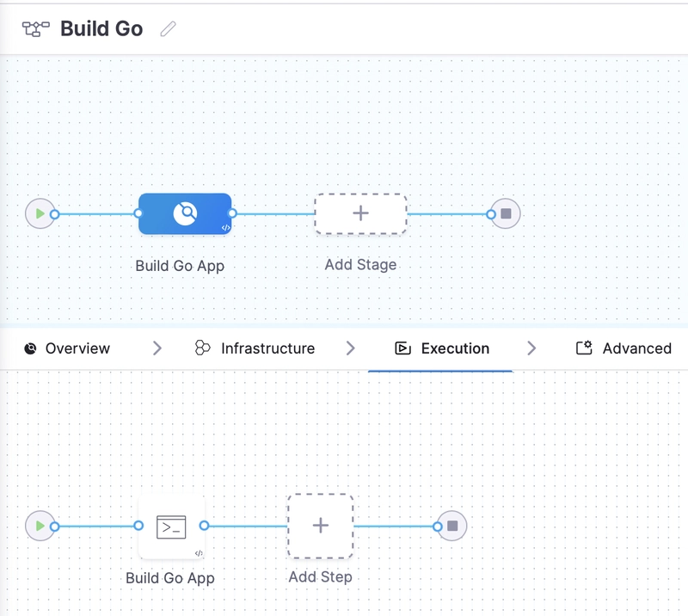
Task: Select the Execution tab
Action: click(442, 348)
